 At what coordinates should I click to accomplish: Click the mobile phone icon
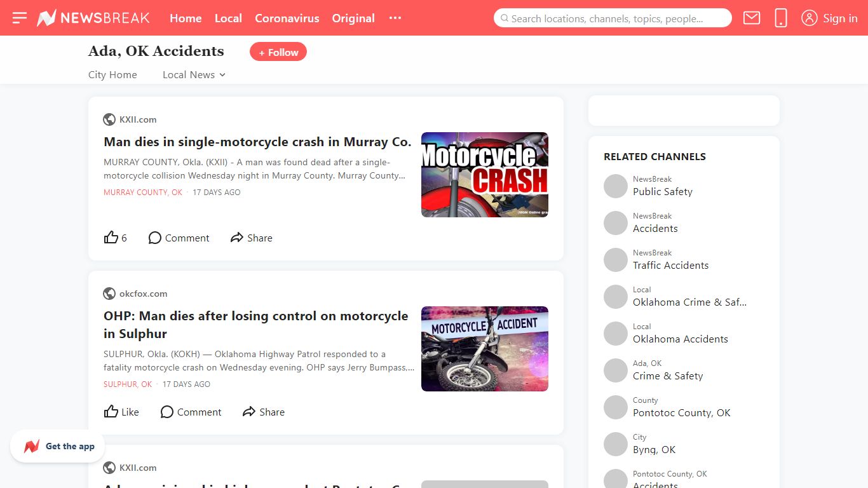[781, 18]
